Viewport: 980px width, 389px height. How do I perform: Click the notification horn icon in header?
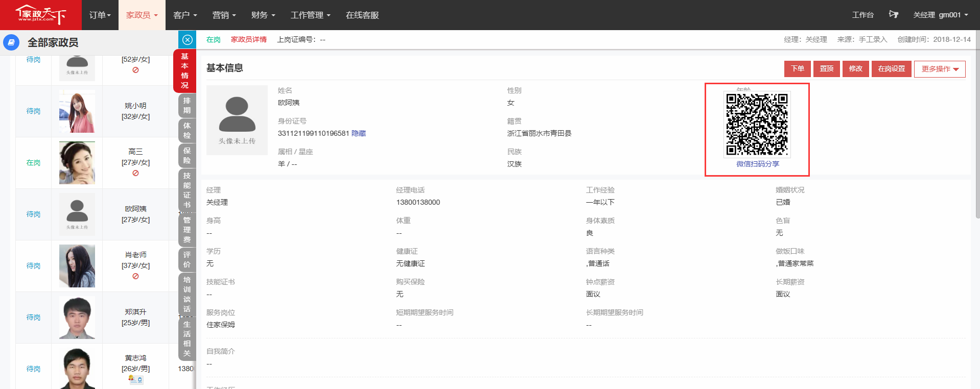(893, 15)
